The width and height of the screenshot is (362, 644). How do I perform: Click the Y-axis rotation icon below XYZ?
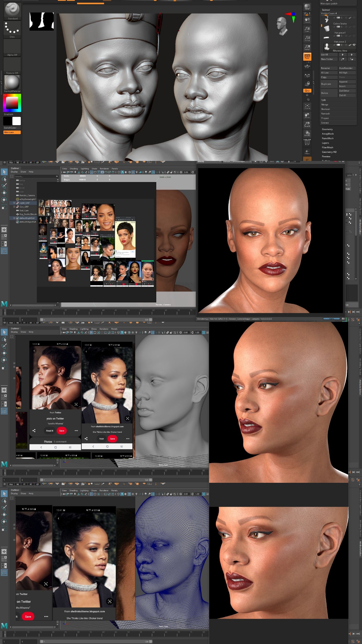tap(307, 95)
